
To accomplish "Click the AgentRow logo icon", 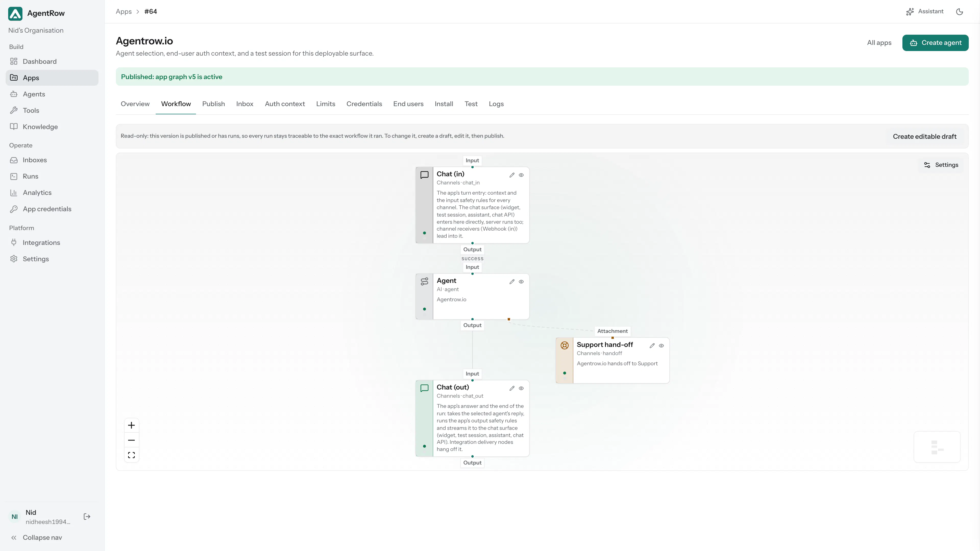I will pyautogui.click(x=15, y=13).
